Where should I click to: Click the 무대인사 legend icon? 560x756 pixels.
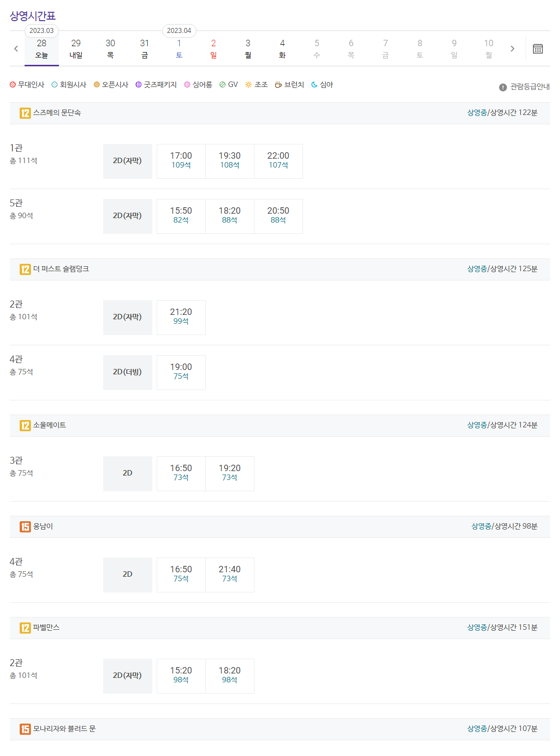coord(13,84)
